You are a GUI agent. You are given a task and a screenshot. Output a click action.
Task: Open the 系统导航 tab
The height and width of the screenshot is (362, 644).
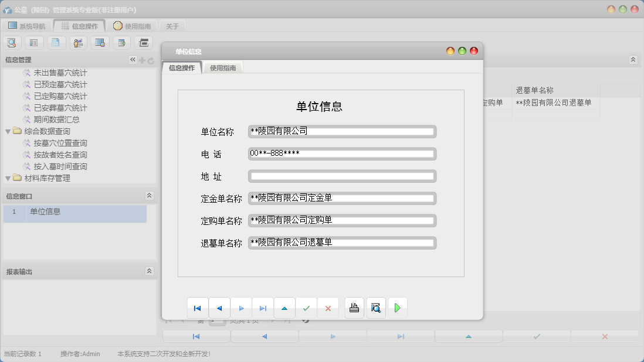(27, 25)
